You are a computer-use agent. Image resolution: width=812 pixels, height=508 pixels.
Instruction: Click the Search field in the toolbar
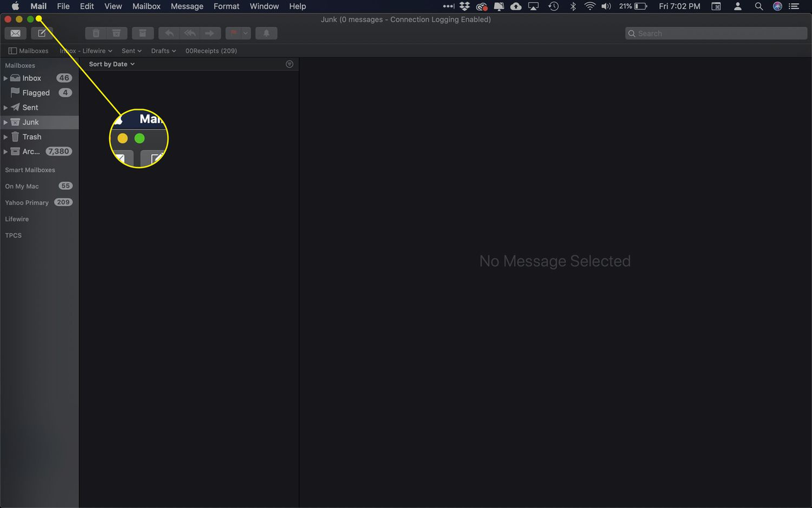(x=716, y=33)
